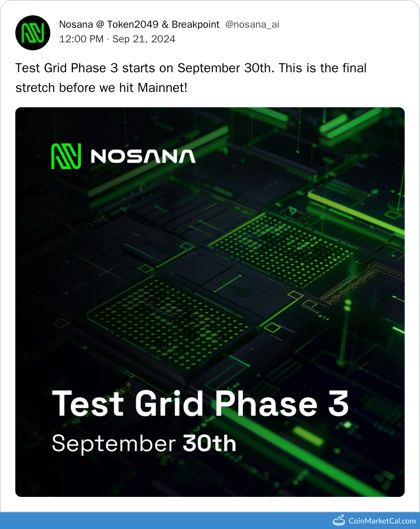Viewport: 420px width, 529px height.
Task: Click the word Breakpoint in display name
Action: coord(195,24)
